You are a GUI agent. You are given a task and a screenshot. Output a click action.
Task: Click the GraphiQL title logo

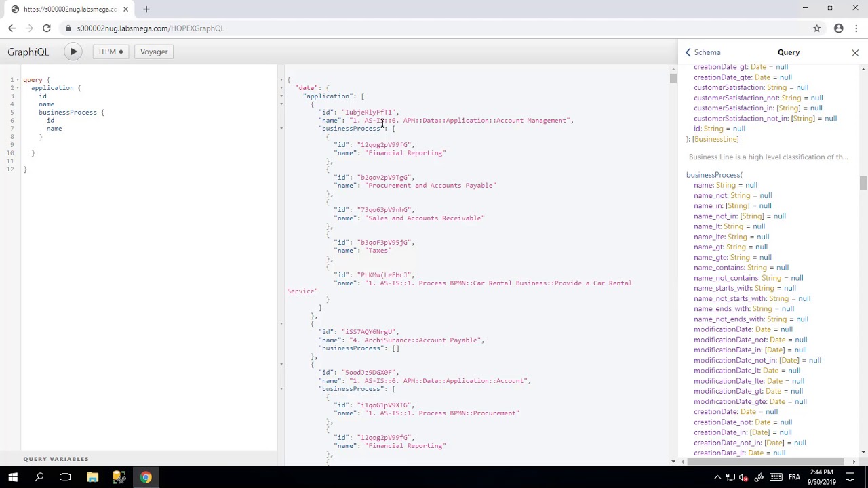coord(28,52)
